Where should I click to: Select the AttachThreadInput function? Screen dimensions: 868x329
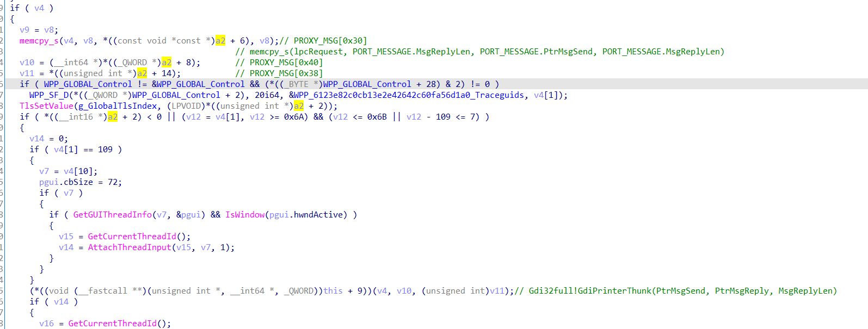click(x=130, y=247)
